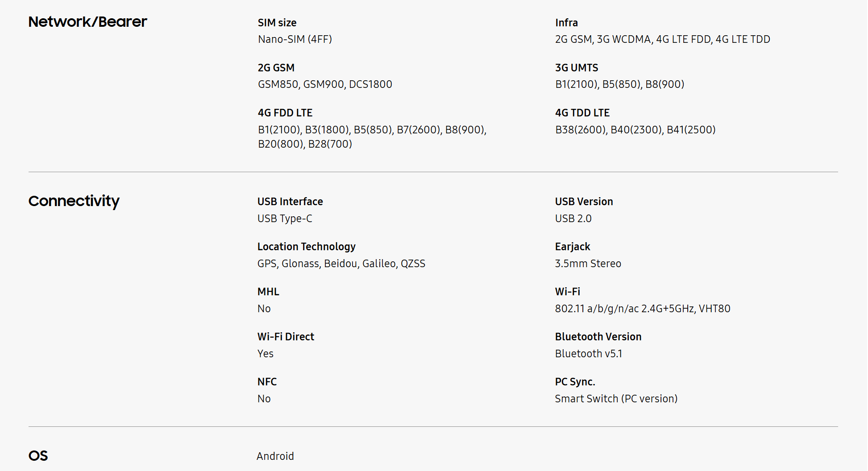
Task: Click the USB 2.0 version value
Action: [573, 219]
